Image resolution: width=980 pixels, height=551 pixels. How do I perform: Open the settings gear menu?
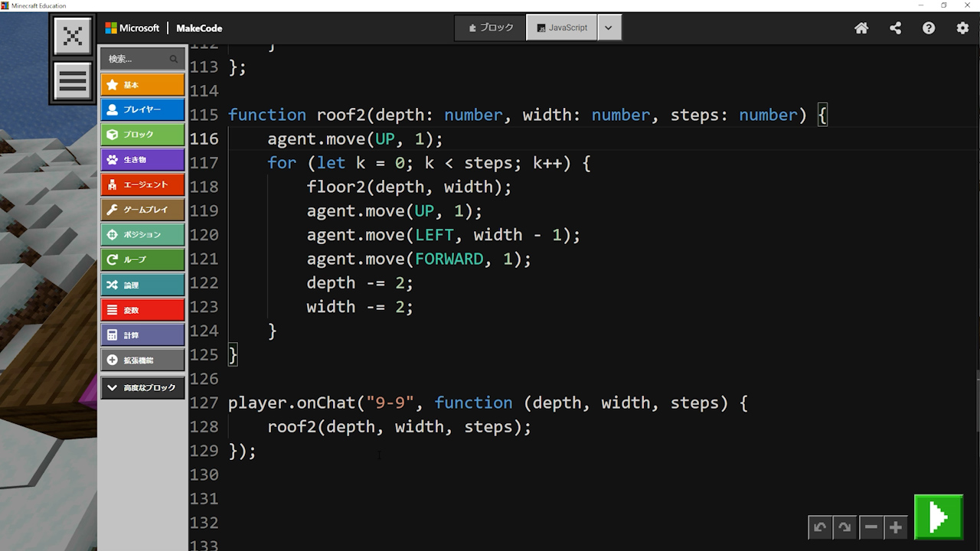pos(962,28)
